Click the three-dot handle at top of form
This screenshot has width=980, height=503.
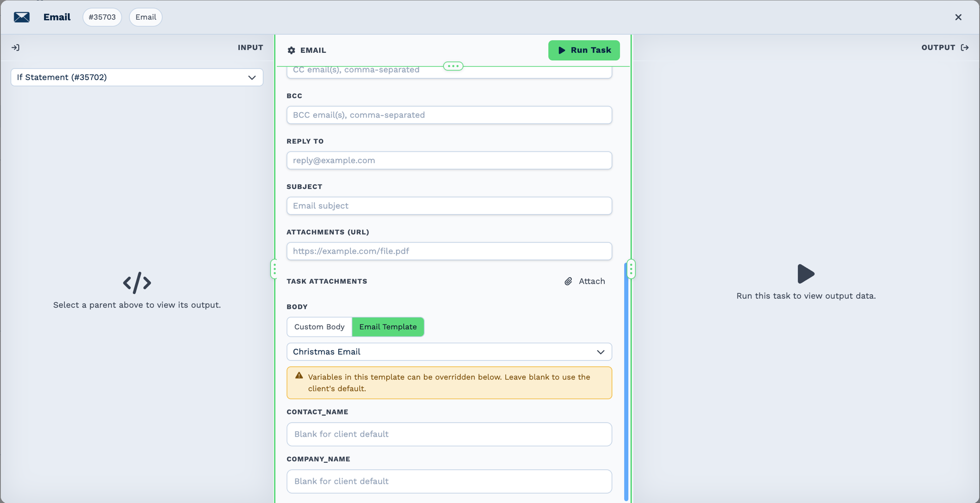point(453,66)
